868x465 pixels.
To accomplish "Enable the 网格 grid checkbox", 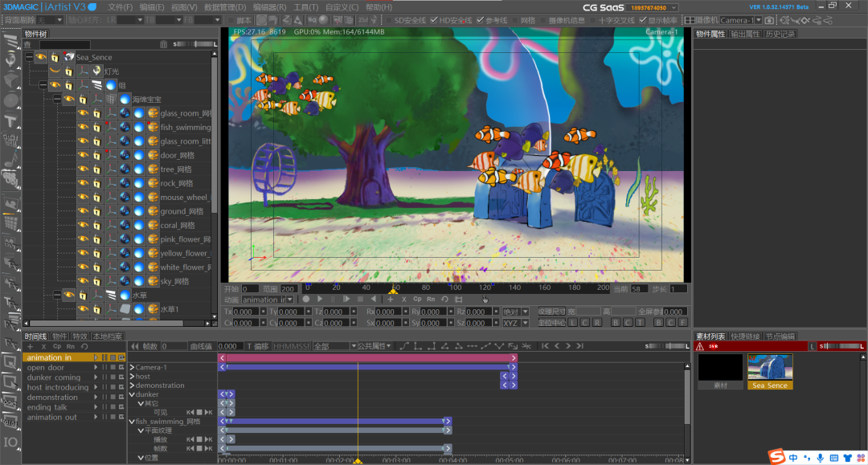I will (515, 20).
